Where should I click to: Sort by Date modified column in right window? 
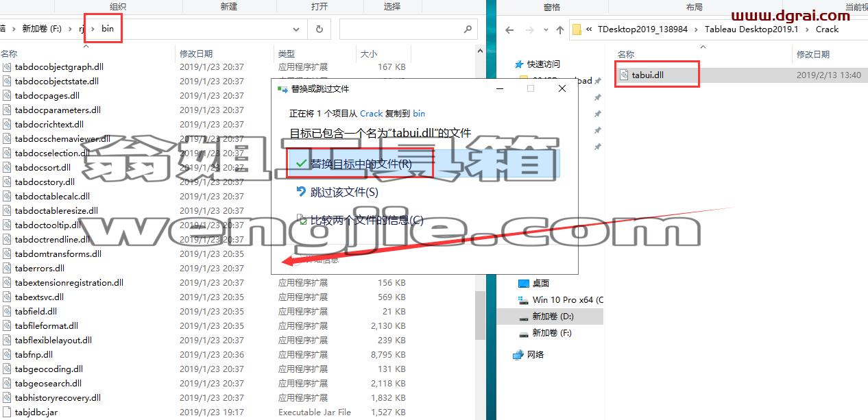point(813,54)
